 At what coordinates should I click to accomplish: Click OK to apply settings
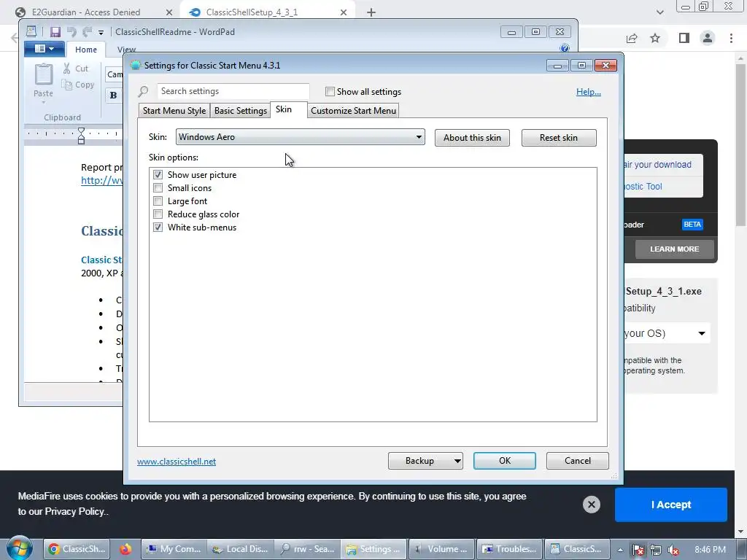505,461
